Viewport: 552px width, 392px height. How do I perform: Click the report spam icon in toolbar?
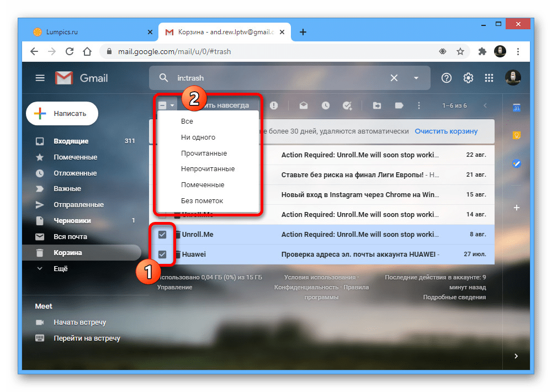[274, 105]
